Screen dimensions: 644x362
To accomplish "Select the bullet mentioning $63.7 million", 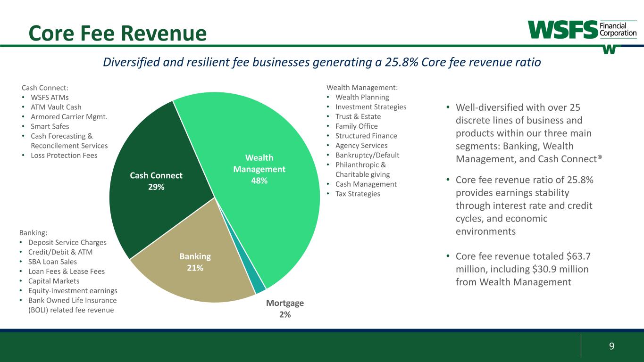I will click(523, 269).
